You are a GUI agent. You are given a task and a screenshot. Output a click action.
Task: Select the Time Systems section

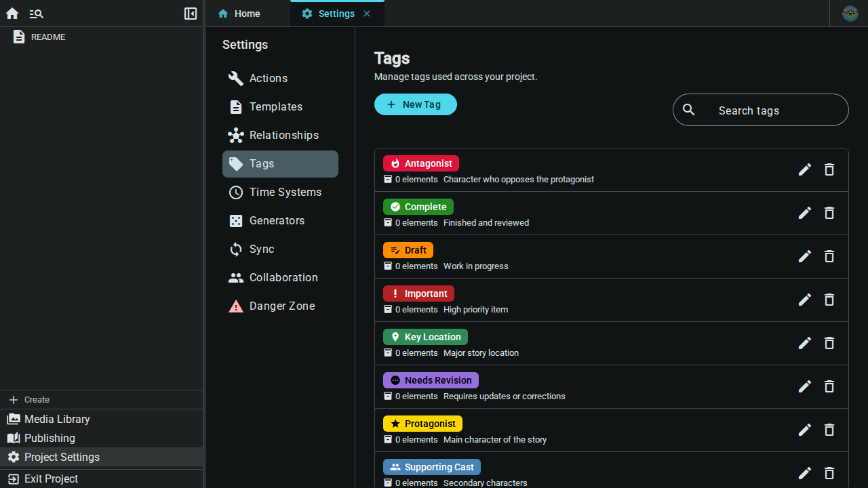click(x=280, y=192)
